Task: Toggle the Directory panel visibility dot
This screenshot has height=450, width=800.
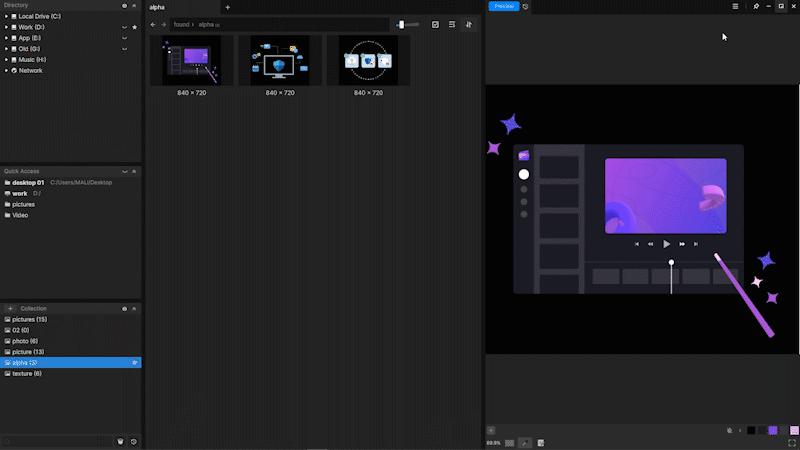Action: [x=124, y=6]
